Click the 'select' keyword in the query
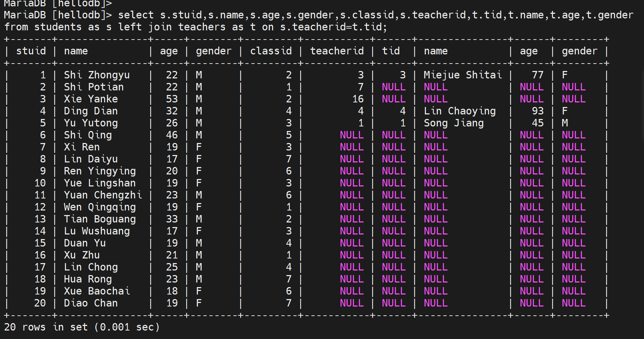This screenshot has width=644, height=339. click(x=136, y=15)
